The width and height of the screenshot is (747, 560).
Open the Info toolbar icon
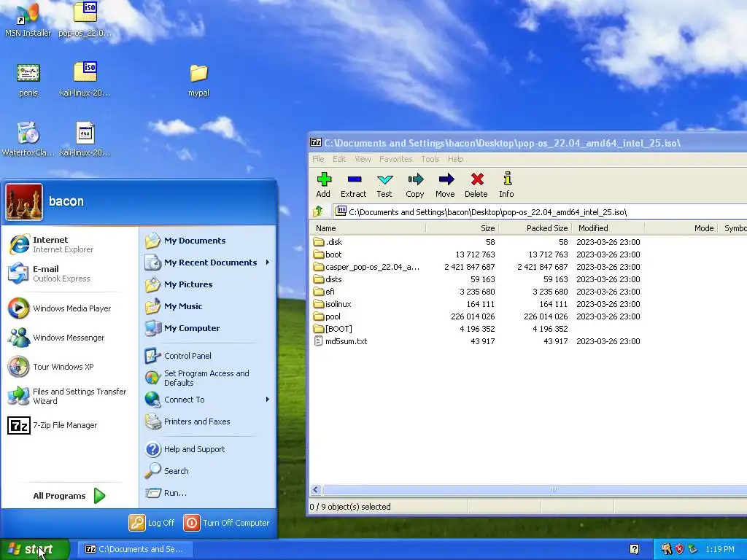(507, 184)
